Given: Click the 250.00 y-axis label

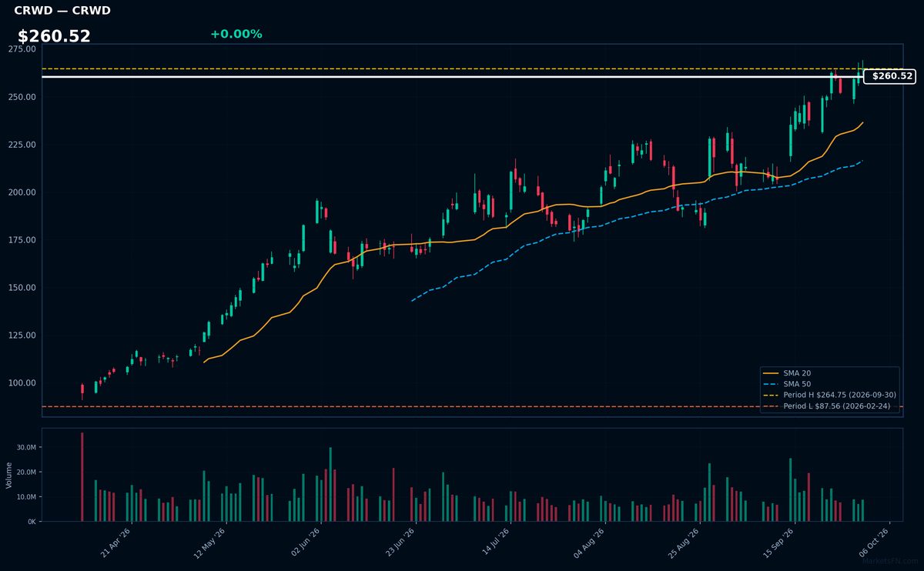Looking at the screenshot, I should click(22, 97).
